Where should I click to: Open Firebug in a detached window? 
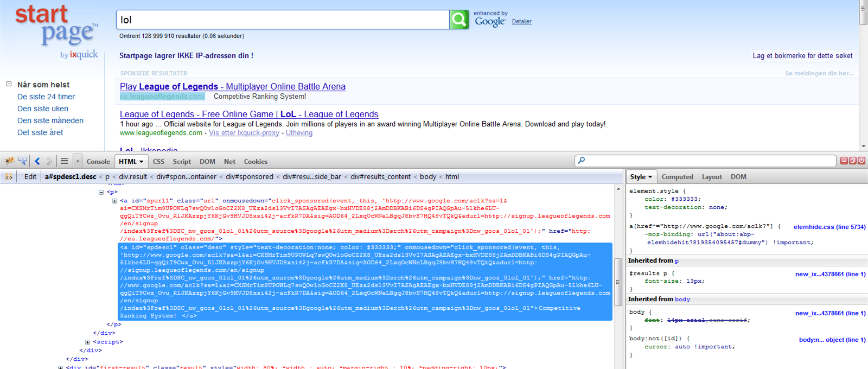(853, 161)
